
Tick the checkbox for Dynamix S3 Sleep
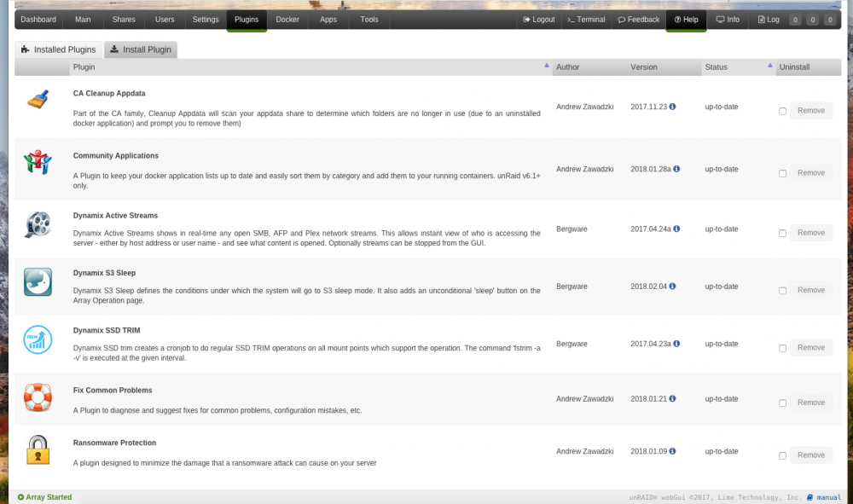pos(782,290)
